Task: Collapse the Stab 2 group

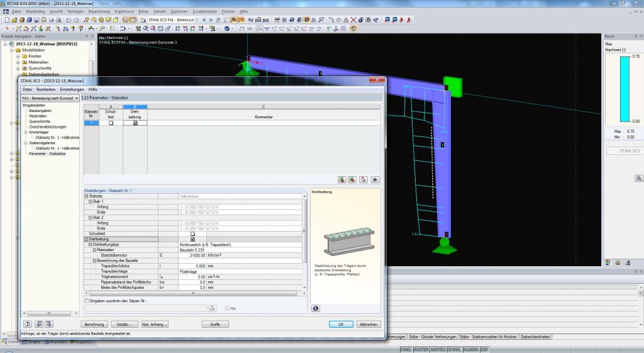Action: click(91, 217)
